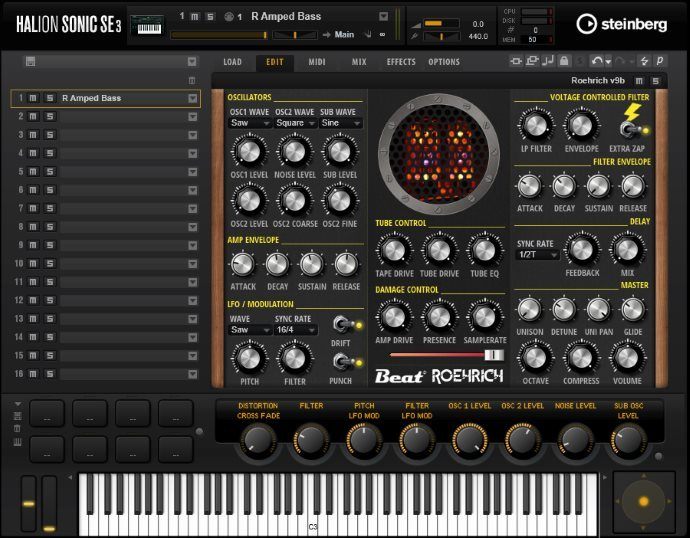Click the pad section arrow icon above the pad icons
690x538 pixels.
pyautogui.click(x=18, y=404)
